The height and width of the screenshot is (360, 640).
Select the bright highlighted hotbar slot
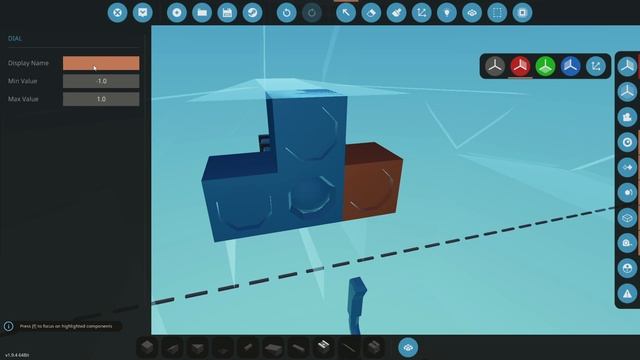click(323, 346)
